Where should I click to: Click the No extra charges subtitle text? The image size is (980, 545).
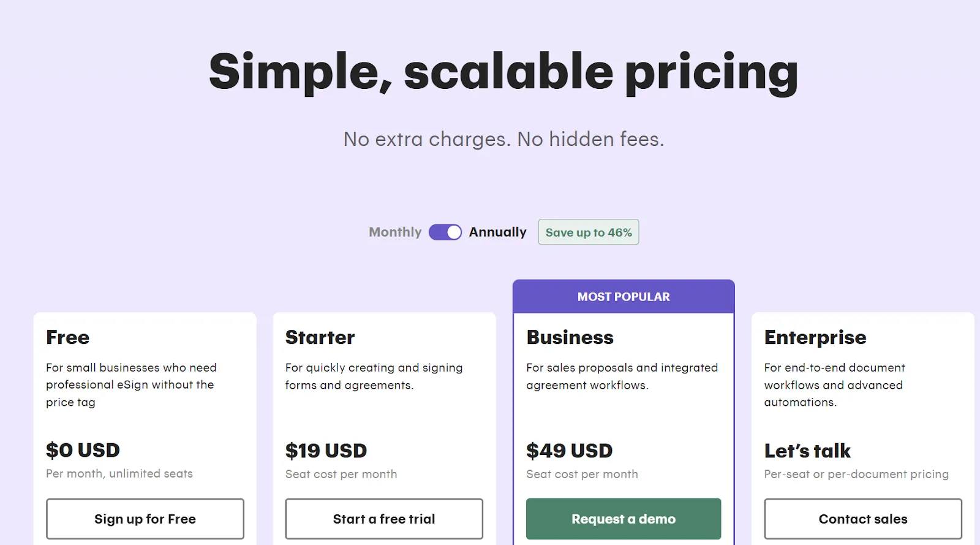pyautogui.click(x=502, y=139)
